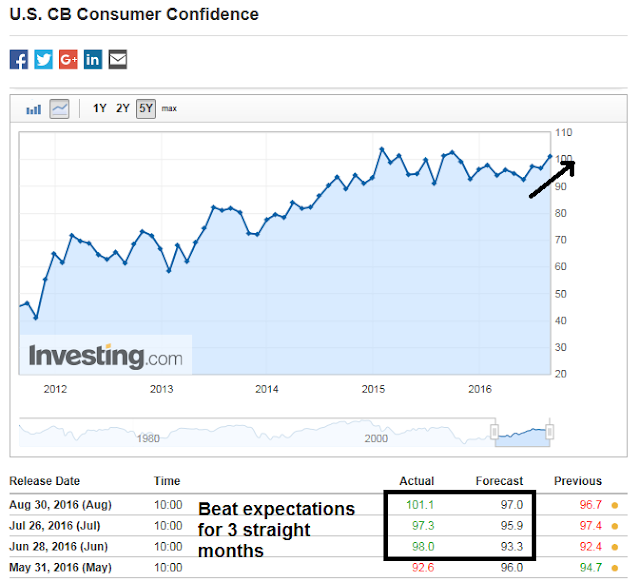
Task: Share on Facebook icon
Action: tap(19, 60)
